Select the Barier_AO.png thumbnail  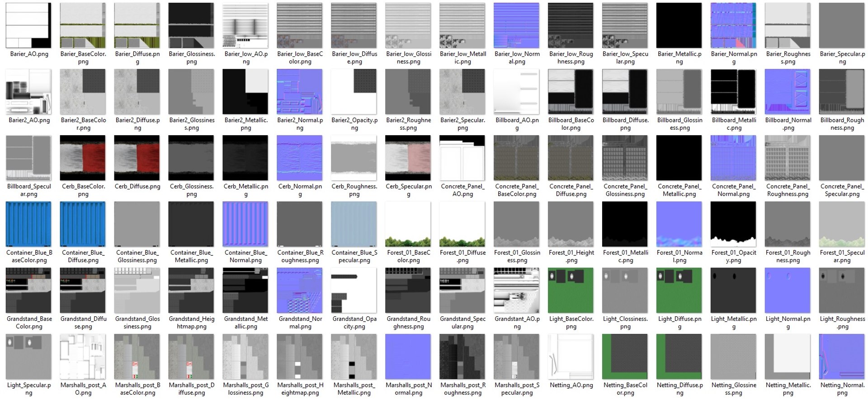click(28, 25)
